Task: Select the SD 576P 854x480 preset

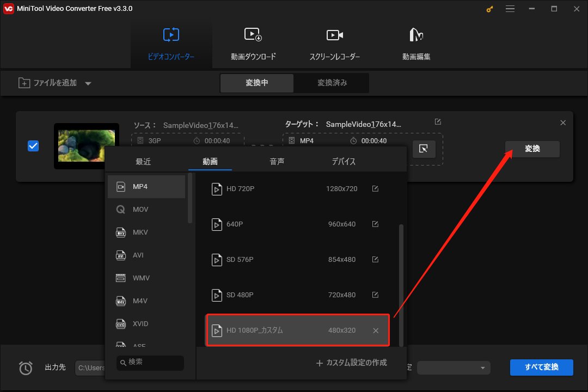Action: [297, 259]
